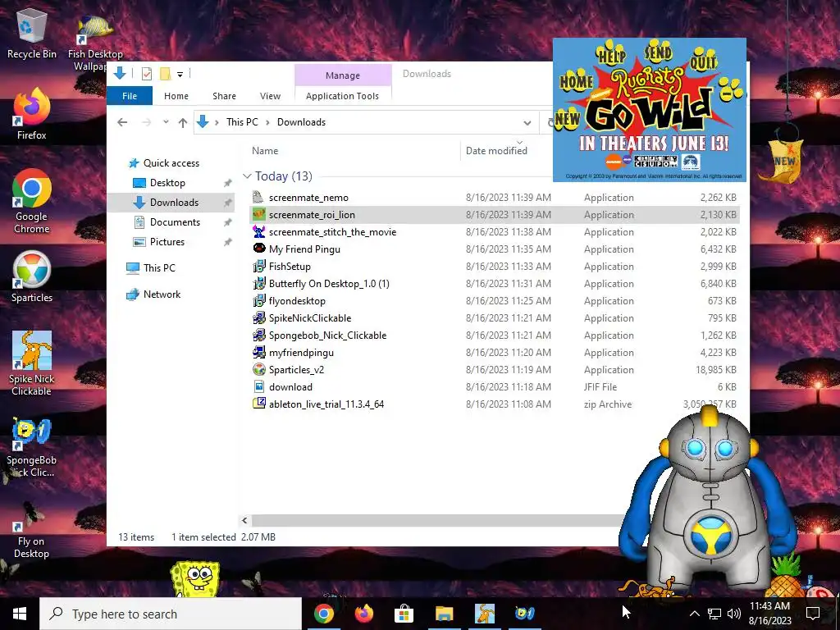Click Downloads breadcrumb in address bar
The width and height of the screenshot is (840, 630).
[301, 122]
